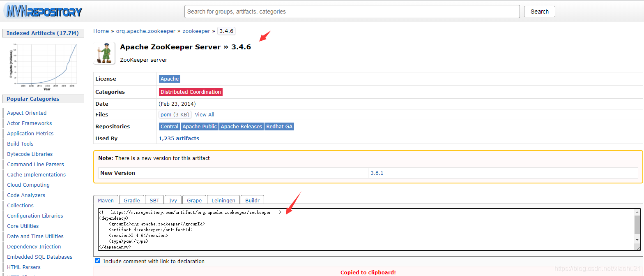The image size is (644, 276).
Task: Switch to the Ivy tab
Action: pos(173,200)
